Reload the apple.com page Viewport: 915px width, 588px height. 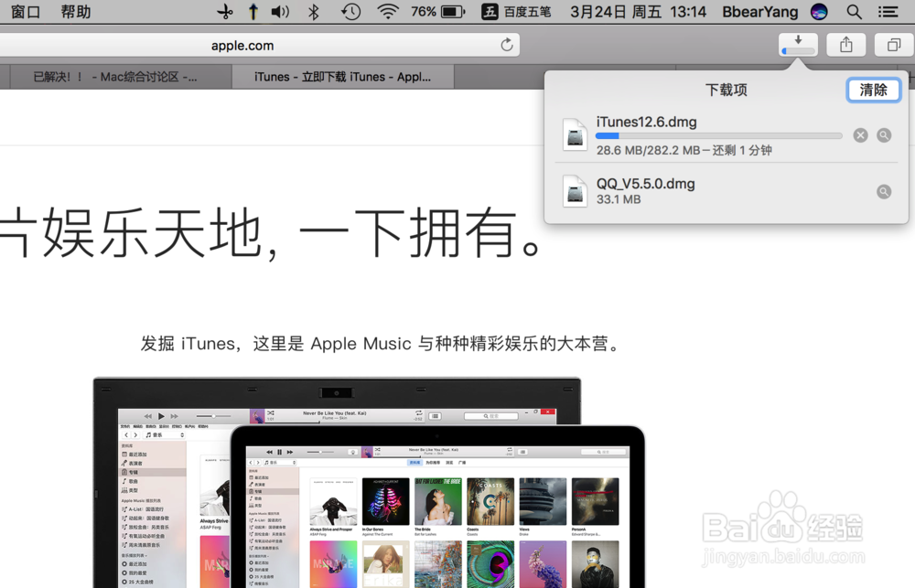click(507, 45)
